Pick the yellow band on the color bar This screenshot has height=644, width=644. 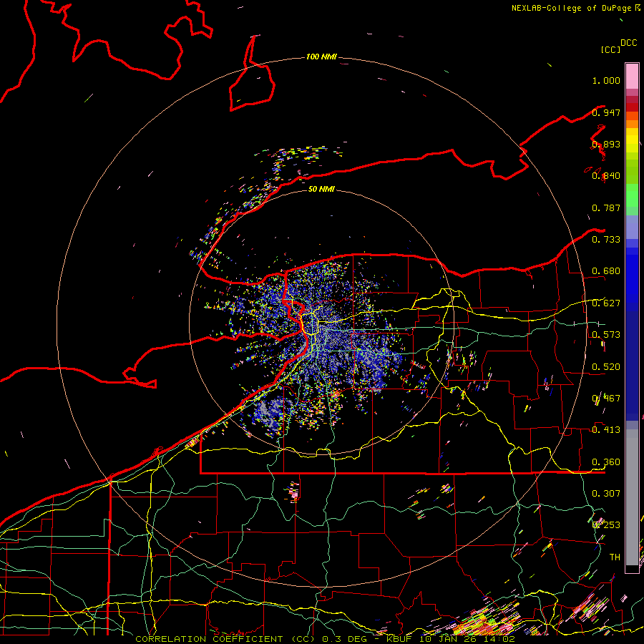click(x=632, y=140)
